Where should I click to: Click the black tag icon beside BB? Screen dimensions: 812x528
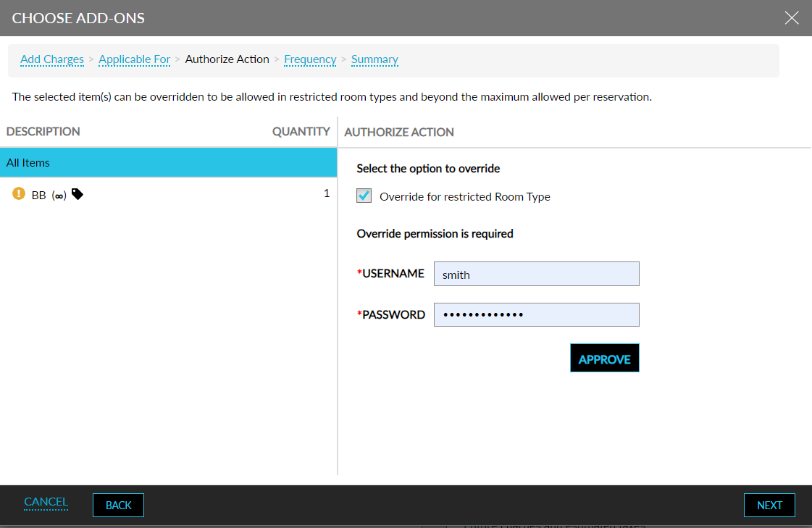click(77, 194)
